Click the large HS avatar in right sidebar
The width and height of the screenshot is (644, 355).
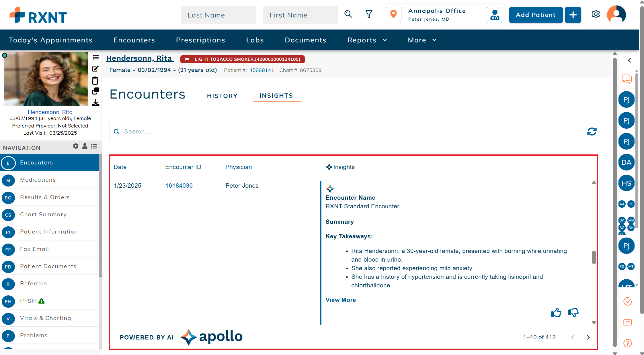point(627,183)
